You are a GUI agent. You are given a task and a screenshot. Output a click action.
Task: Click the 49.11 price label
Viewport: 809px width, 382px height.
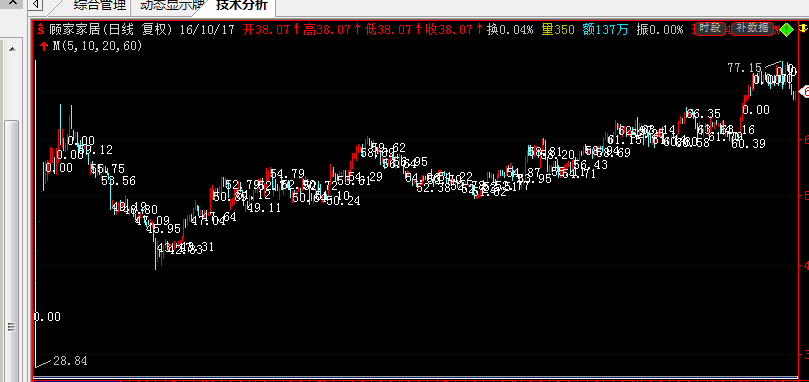264,208
